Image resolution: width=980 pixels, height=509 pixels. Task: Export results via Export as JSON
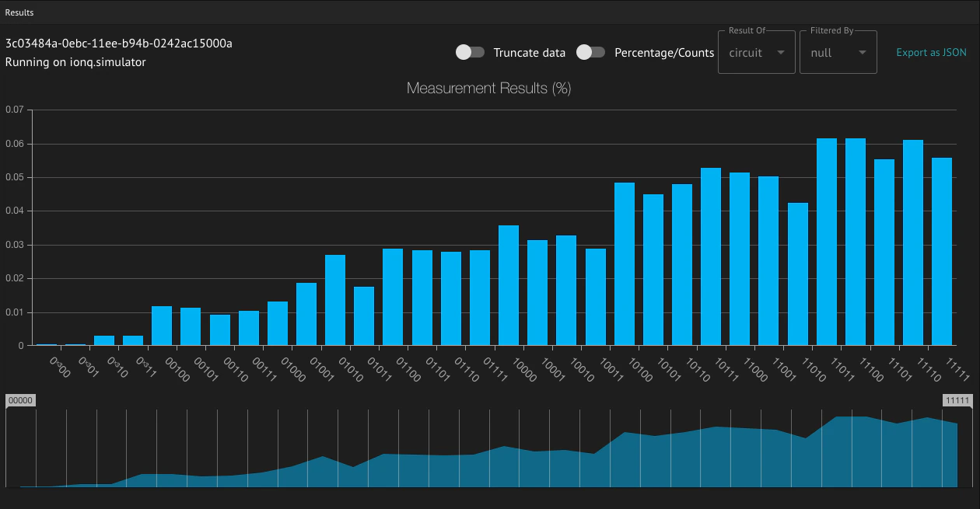point(932,53)
